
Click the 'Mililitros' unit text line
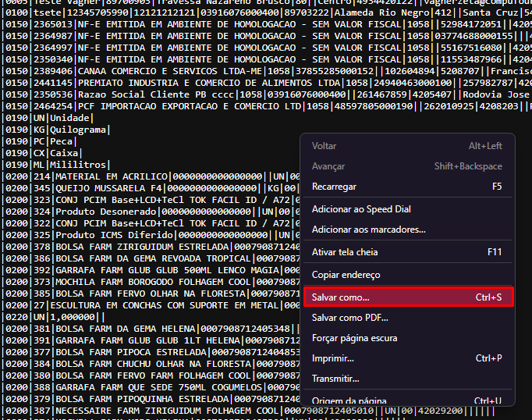tap(78, 165)
